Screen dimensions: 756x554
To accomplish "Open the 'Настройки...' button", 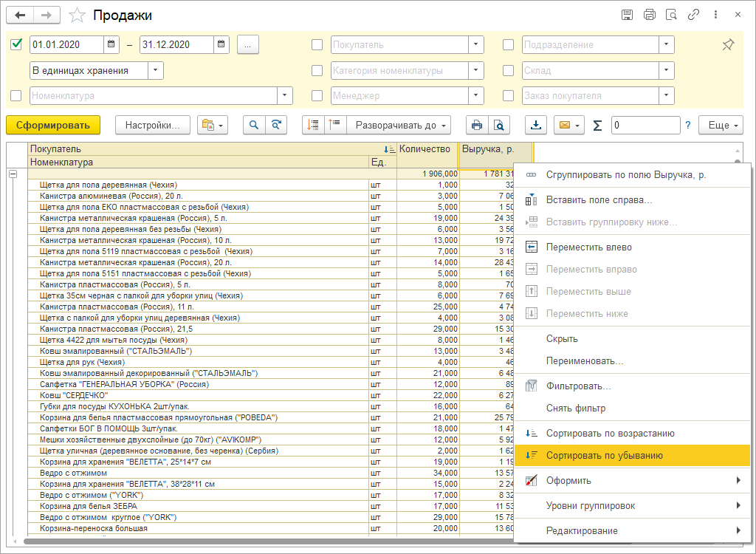I will pos(153,126).
